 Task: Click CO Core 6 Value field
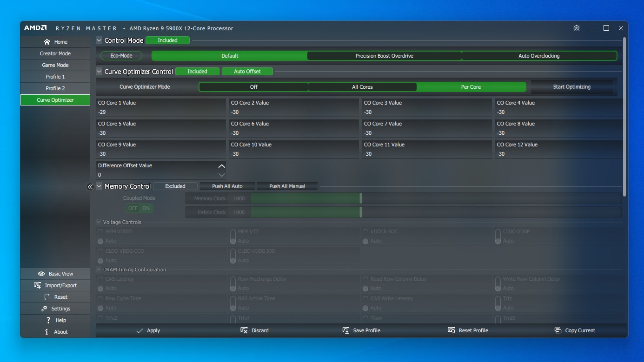click(294, 128)
